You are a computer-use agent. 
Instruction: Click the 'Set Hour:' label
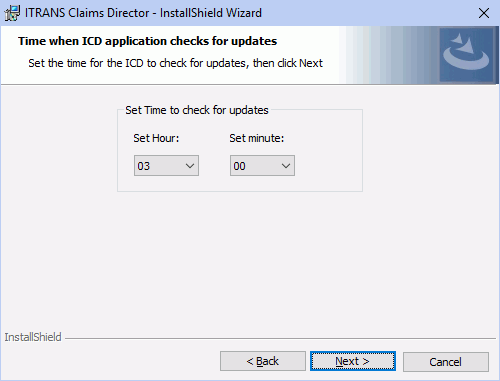(156, 138)
